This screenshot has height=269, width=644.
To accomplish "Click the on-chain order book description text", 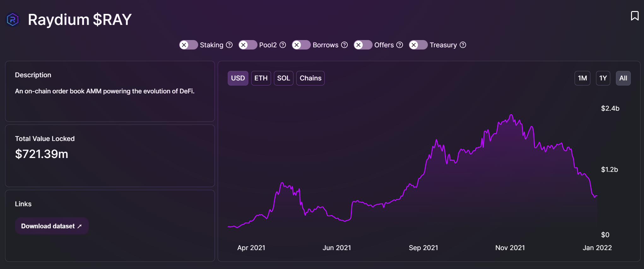I will pyautogui.click(x=105, y=91).
